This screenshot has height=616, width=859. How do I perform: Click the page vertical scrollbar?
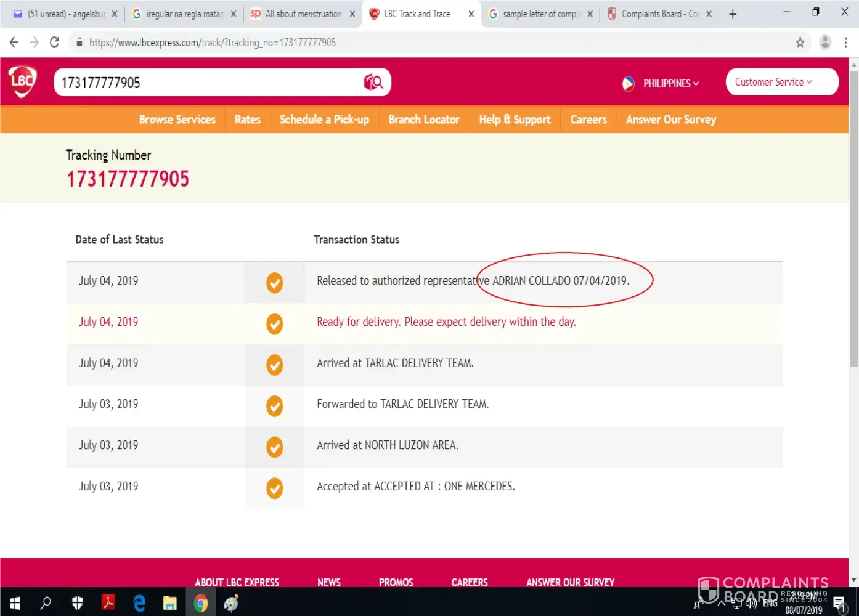[x=853, y=216]
